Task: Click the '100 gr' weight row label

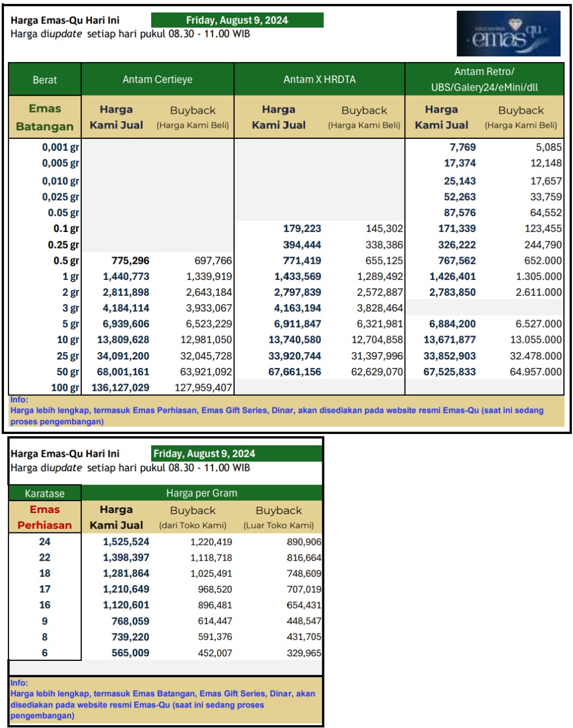Action: [x=65, y=388]
